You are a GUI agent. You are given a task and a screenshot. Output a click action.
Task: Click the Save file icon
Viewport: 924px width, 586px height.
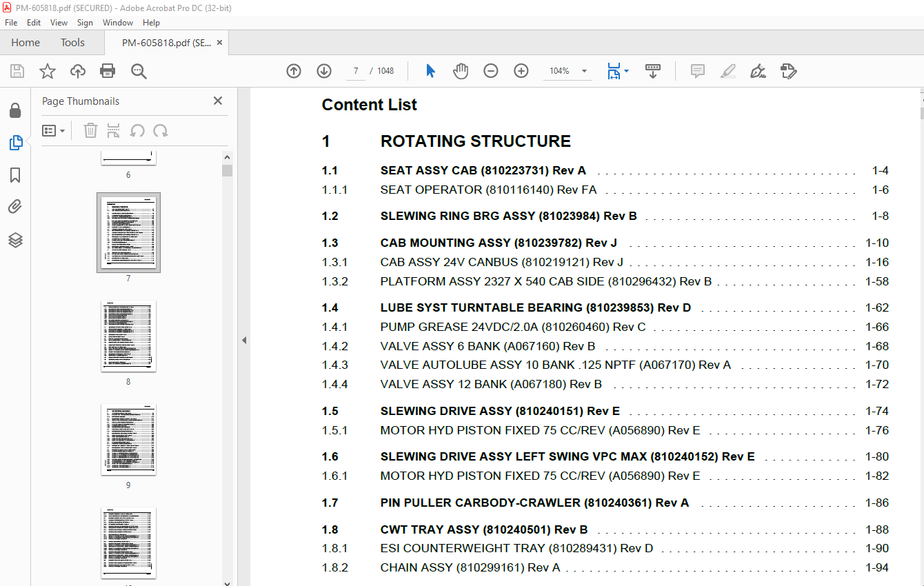tap(17, 71)
